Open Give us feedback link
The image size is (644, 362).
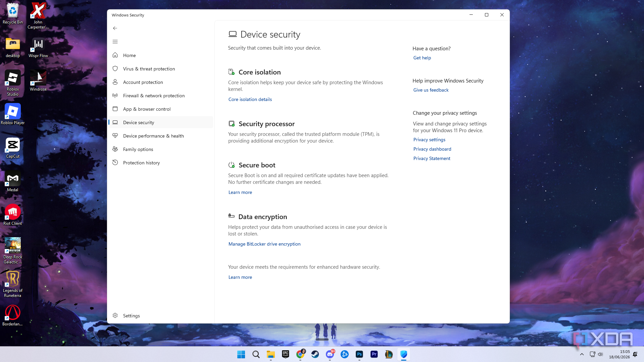(431, 90)
